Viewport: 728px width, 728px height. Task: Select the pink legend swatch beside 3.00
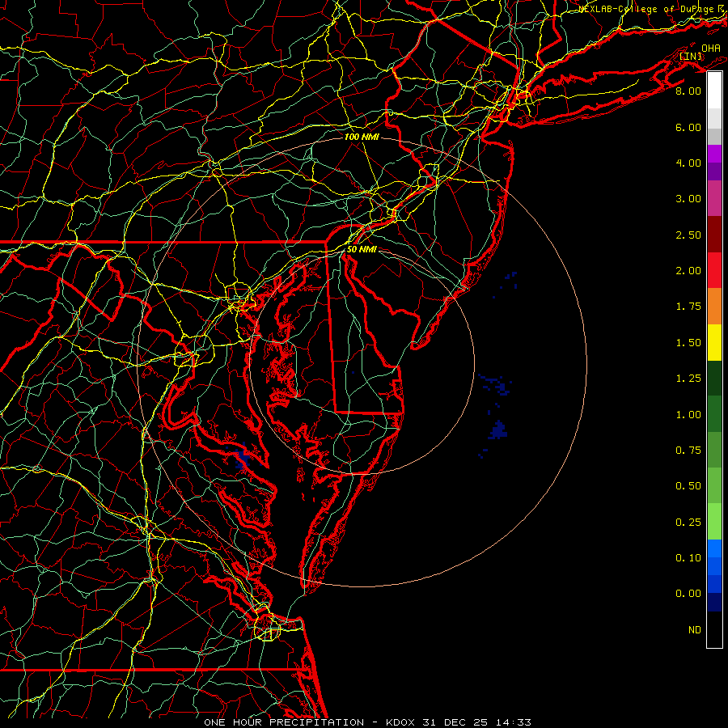[x=714, y=199]
